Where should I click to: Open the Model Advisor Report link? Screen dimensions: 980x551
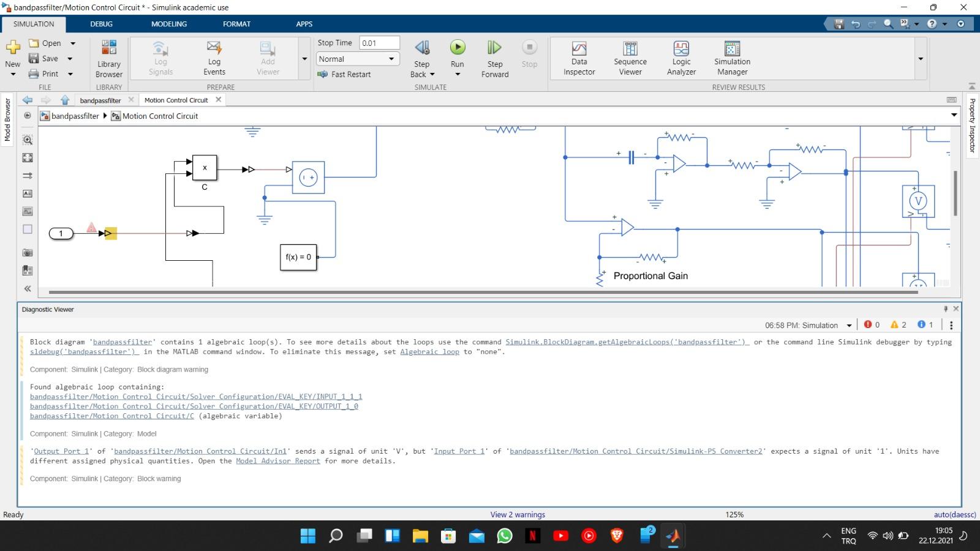pyautogui.click(x=277, y=460)
